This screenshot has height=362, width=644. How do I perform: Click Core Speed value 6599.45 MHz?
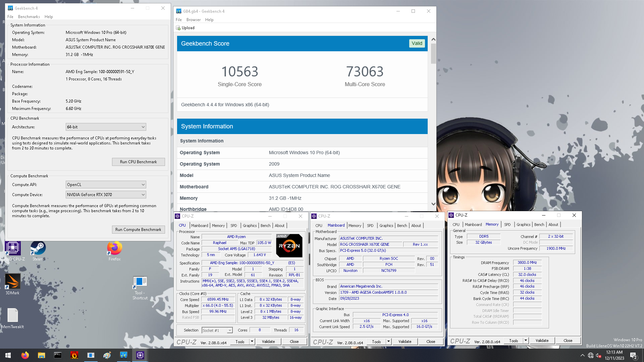pyautogui.click(x=218, y=300)
